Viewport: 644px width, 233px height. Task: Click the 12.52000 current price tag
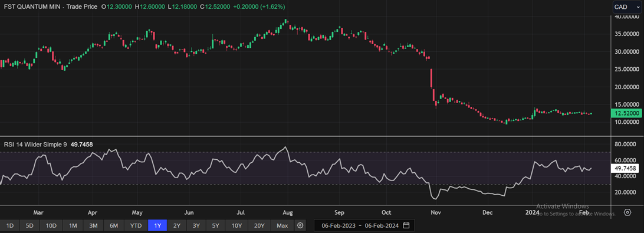(626, 113)
